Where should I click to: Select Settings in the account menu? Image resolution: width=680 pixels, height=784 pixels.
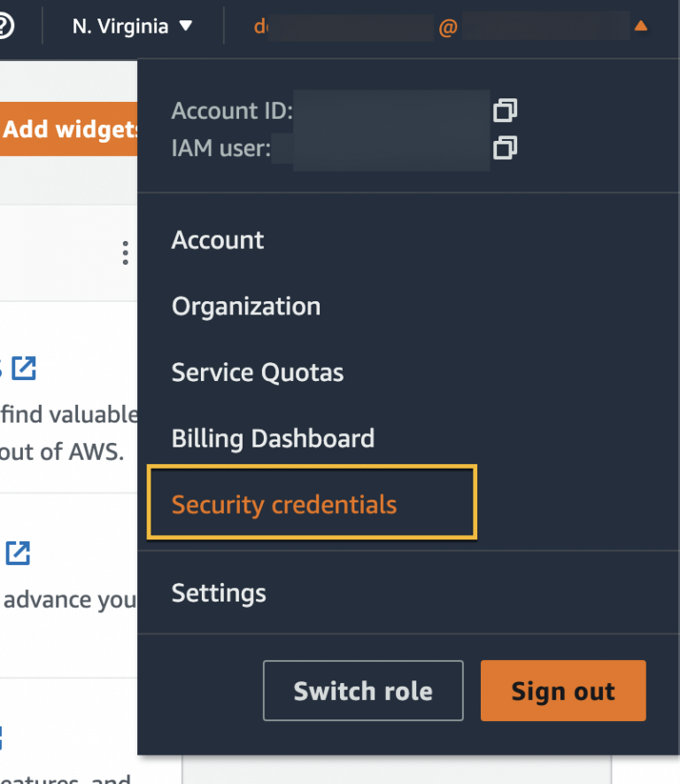(x=218, y=593)
